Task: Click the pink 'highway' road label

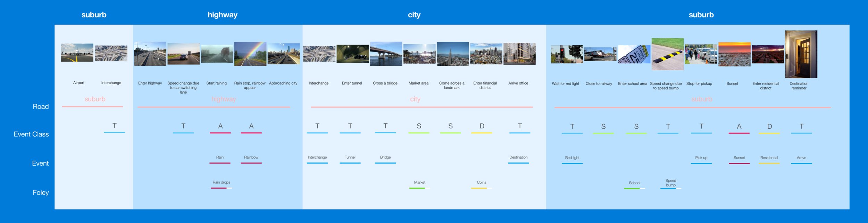Action: coord(224,99)
